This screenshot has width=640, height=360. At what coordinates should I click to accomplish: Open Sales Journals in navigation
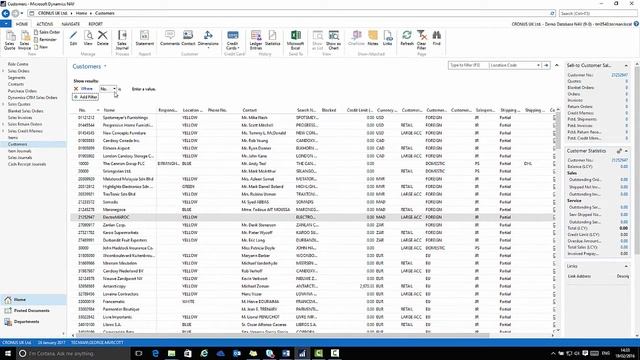tap(20, 158)
